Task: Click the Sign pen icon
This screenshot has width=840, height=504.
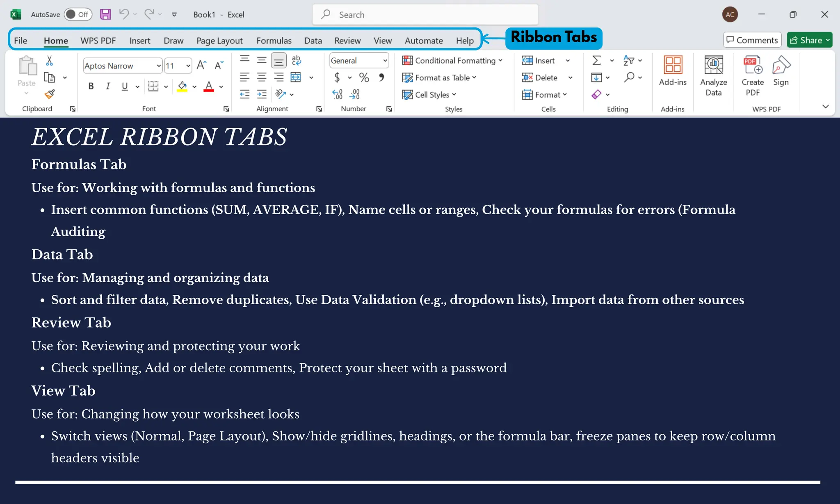Action: 781,65
